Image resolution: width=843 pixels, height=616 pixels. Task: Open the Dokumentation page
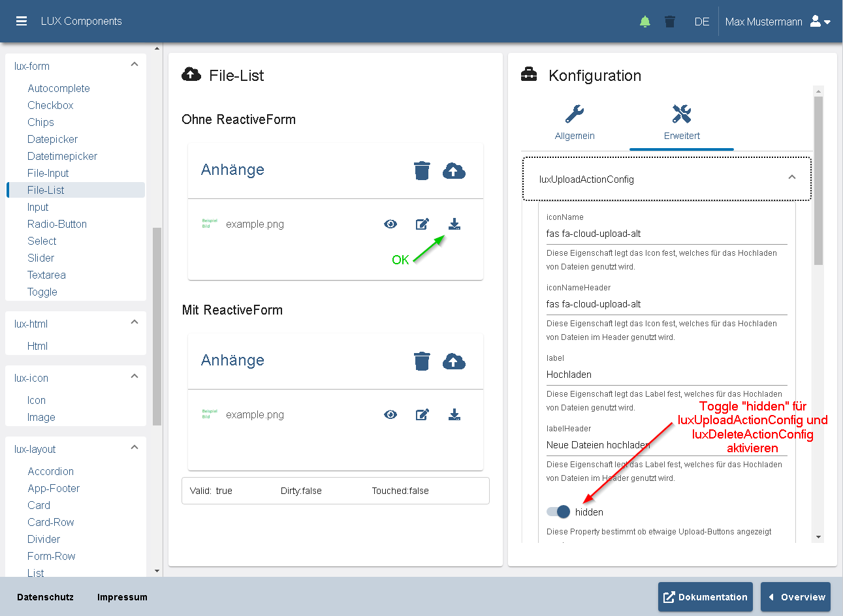705,596
